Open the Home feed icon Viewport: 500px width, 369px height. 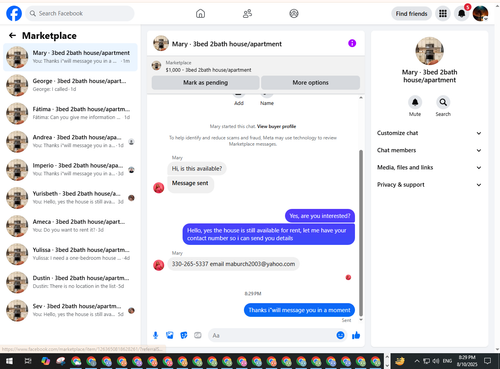pyautogui.click(x=200, y=14)
